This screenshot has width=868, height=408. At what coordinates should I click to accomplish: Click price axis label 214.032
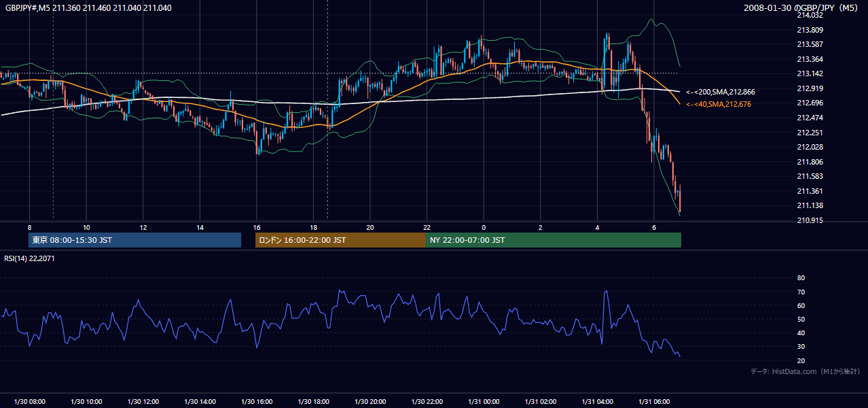(x=810, y=15)
